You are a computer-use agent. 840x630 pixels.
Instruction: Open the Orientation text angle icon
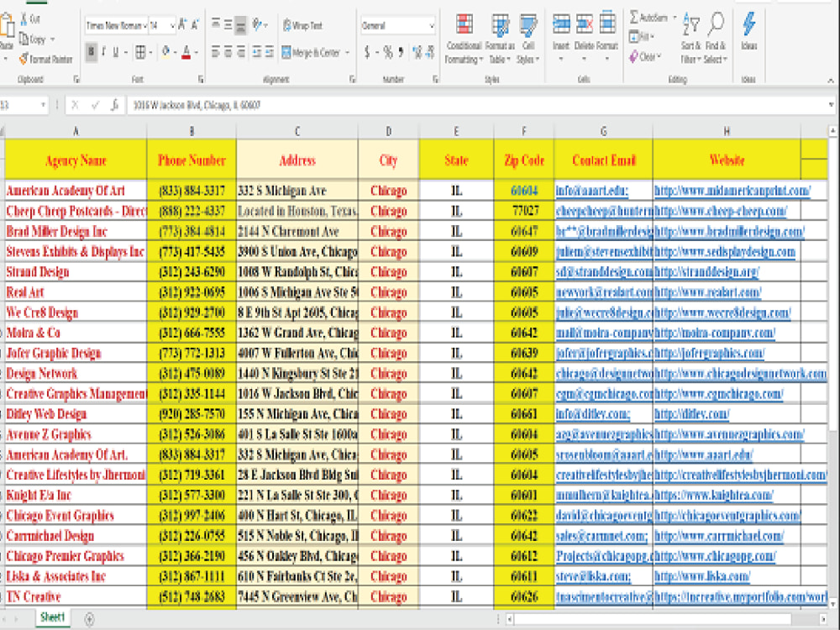[258, 24]
